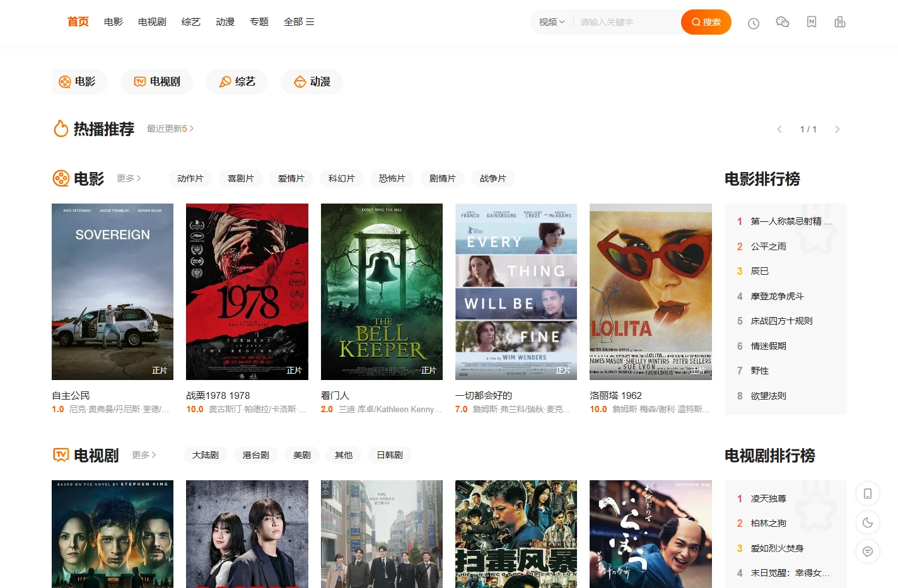898x588 pixels.
Task: Click the flame icon beside 热播推荐
Action: 61,129
